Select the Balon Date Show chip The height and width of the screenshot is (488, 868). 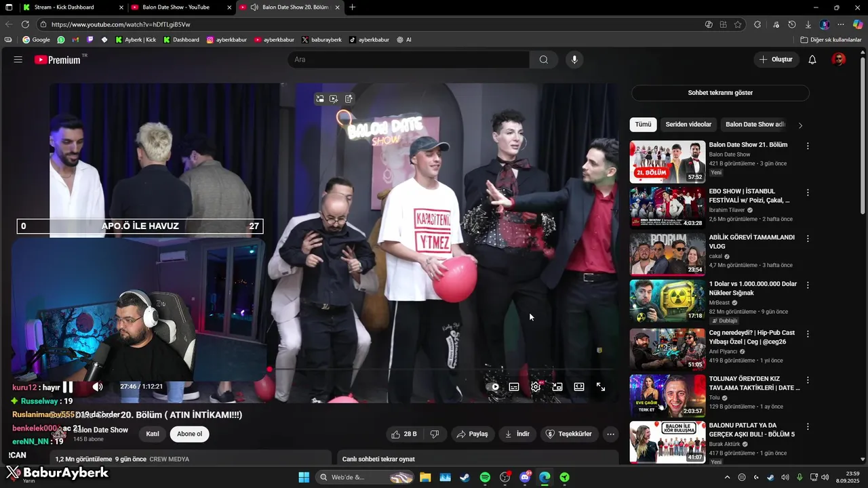point(755,125)
